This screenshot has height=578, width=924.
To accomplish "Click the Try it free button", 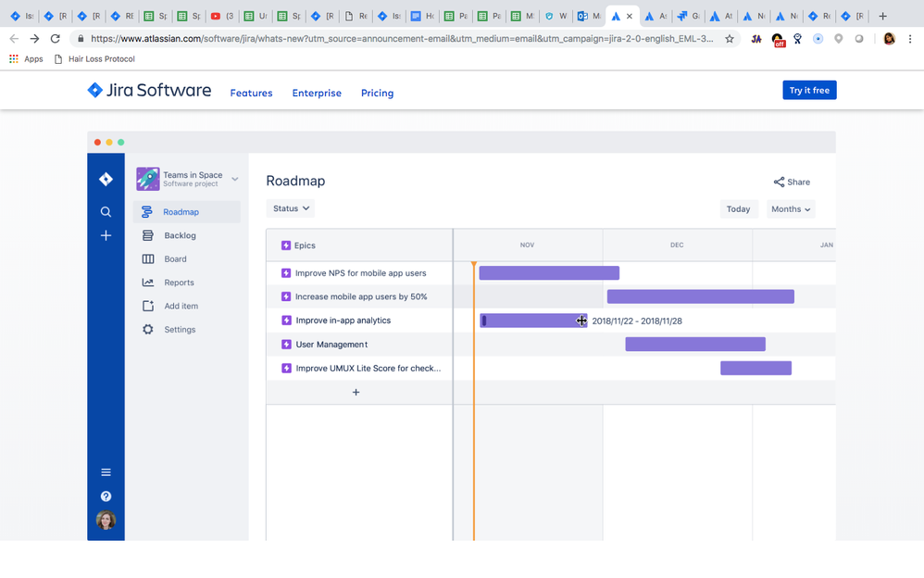I will click(x=809, y=90).
